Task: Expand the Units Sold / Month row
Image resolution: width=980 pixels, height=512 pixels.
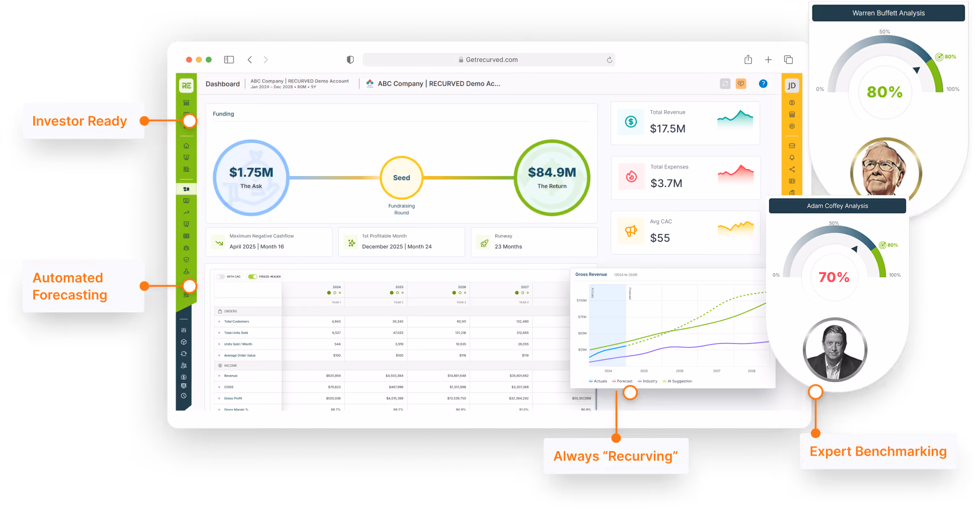Action: (x=219, y=345)
